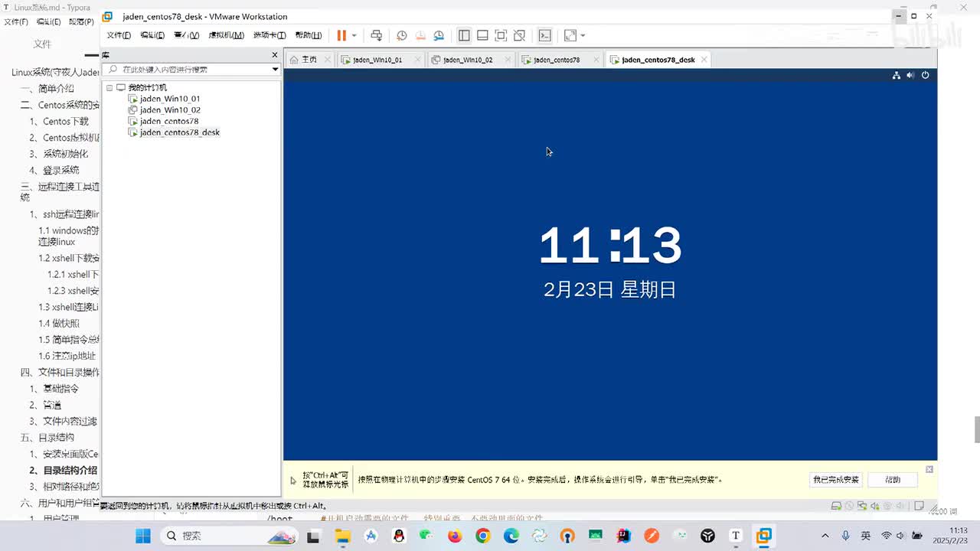Open the 查看(V) menu
This screenshot has height=551, width=980.
point(186,35)
